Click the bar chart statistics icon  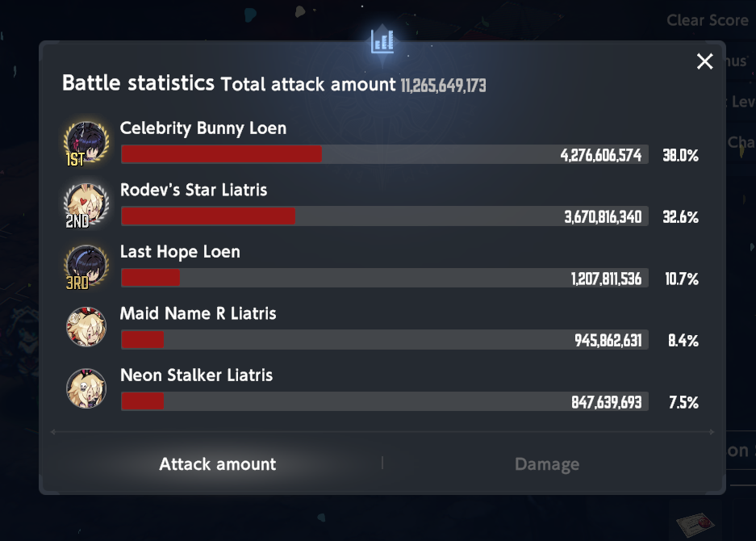pos(382,41)
